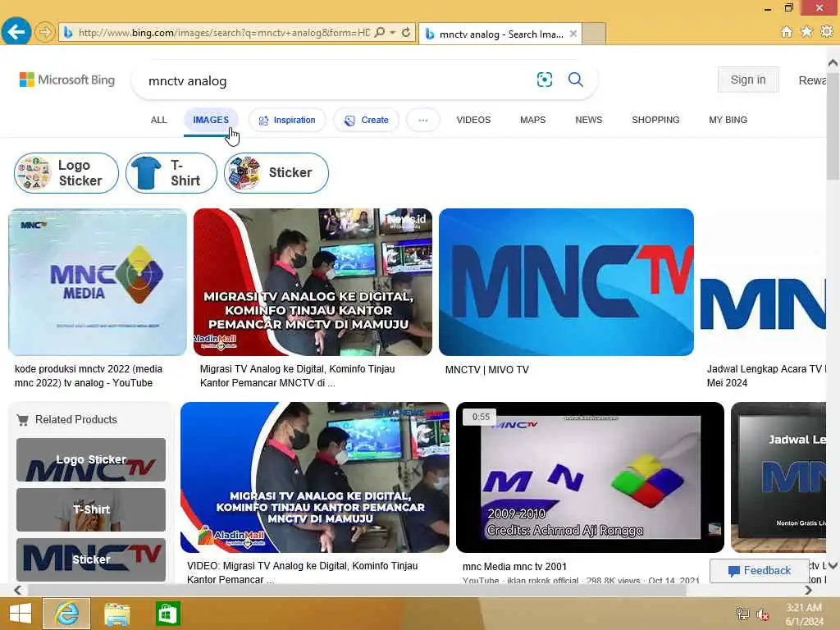Click the Related Products cart icon

(22, 420)
